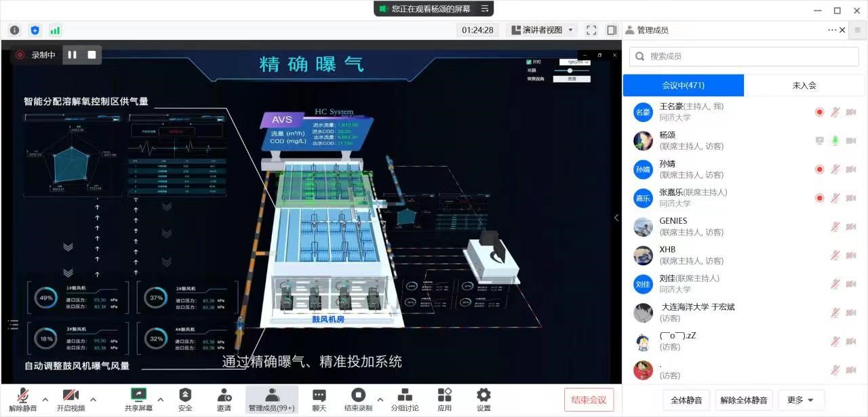Click the 结束会议 button
The image size is (868, 417).
click(x=589, y=399)
